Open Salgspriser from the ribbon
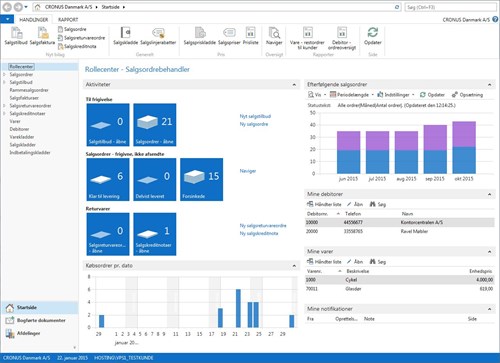The height and width of the screenshot is (363, 500). (229, 36)
